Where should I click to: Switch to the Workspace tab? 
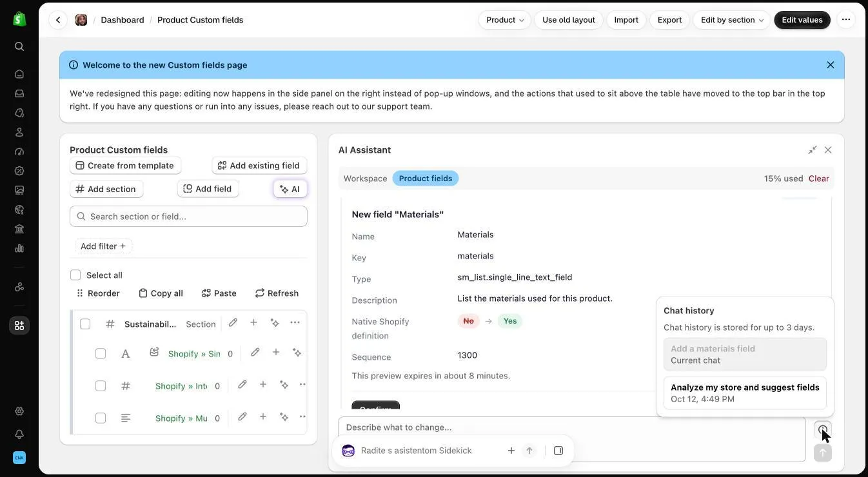point(365,179)
